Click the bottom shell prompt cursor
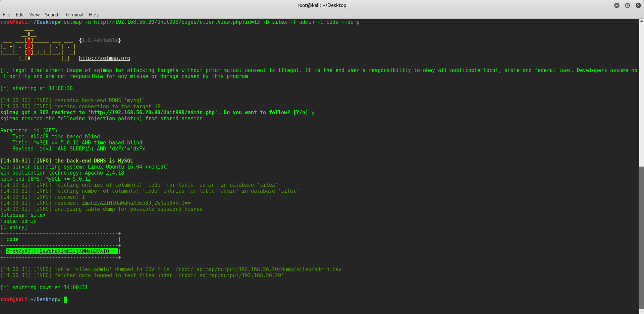The image size is (644, 314). tap(65, 300)
